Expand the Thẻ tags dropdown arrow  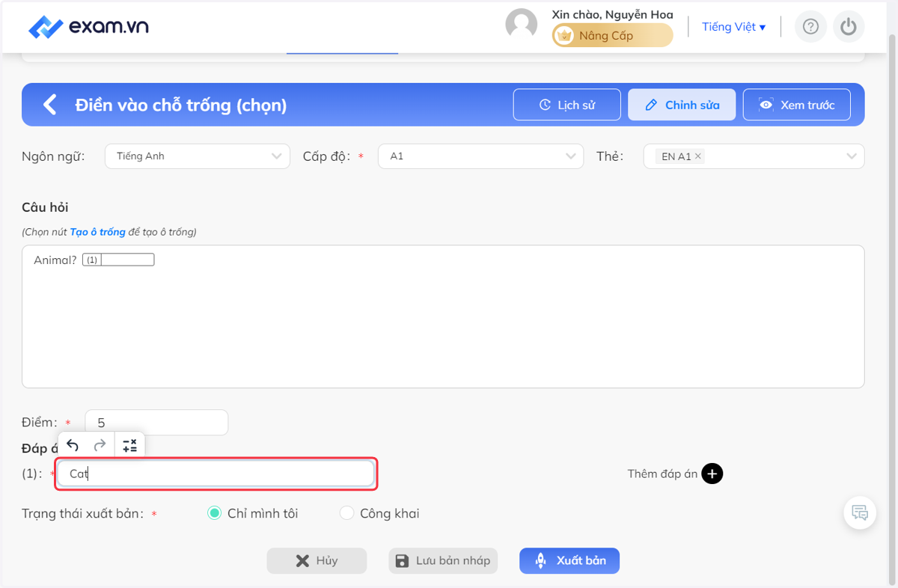[x=852, y=156]
